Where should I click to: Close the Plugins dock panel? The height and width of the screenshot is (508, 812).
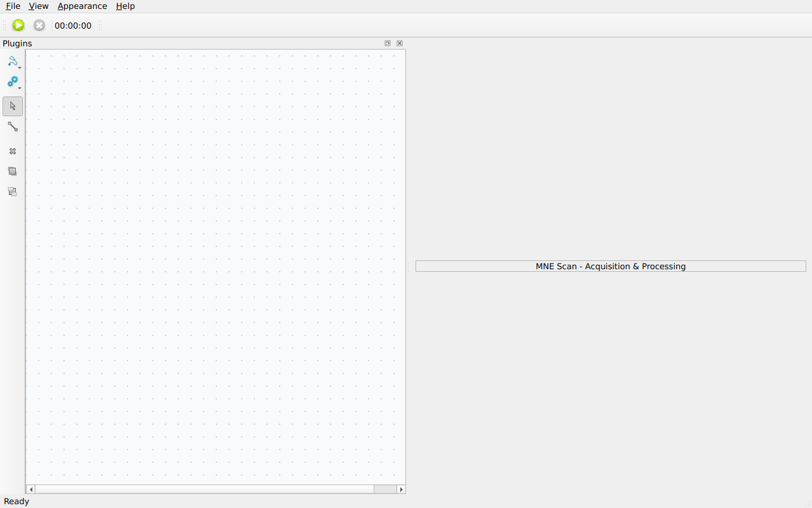click(400, 43)
